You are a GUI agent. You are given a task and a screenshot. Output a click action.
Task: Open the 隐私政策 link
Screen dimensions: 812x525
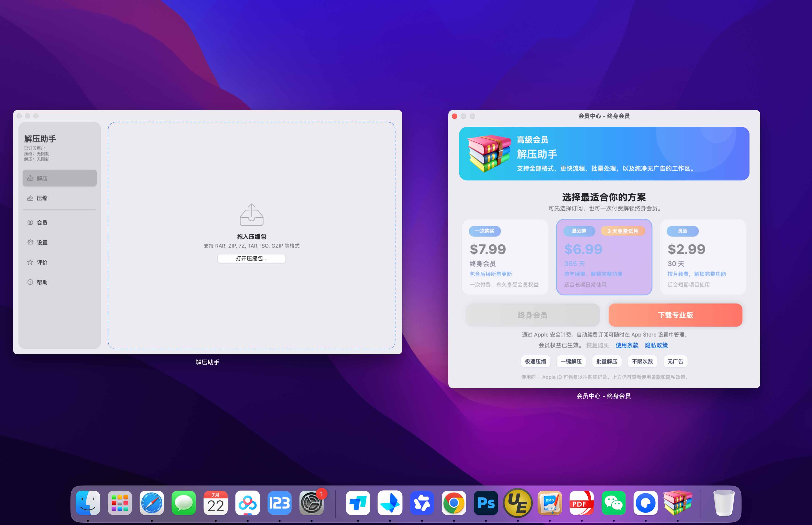click(x=656, y=345)
